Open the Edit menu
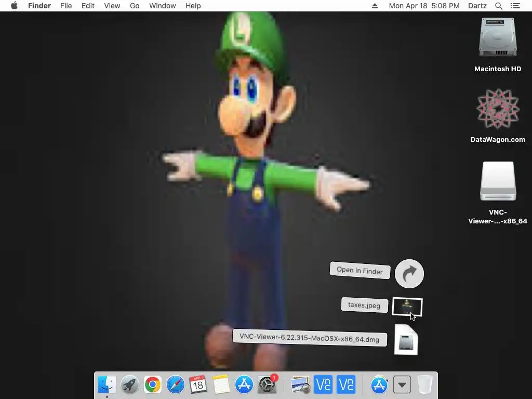The width and height of the screenshot is (532, 399). [88, 6]
